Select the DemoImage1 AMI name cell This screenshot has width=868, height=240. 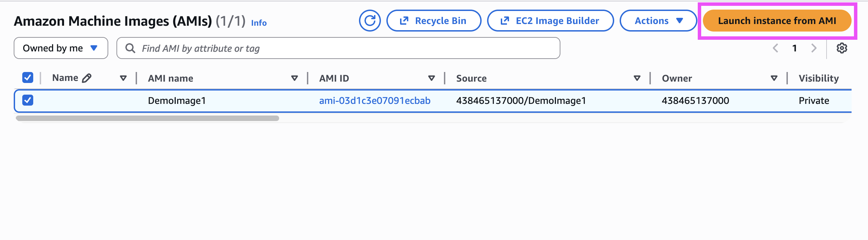point(177,100)
